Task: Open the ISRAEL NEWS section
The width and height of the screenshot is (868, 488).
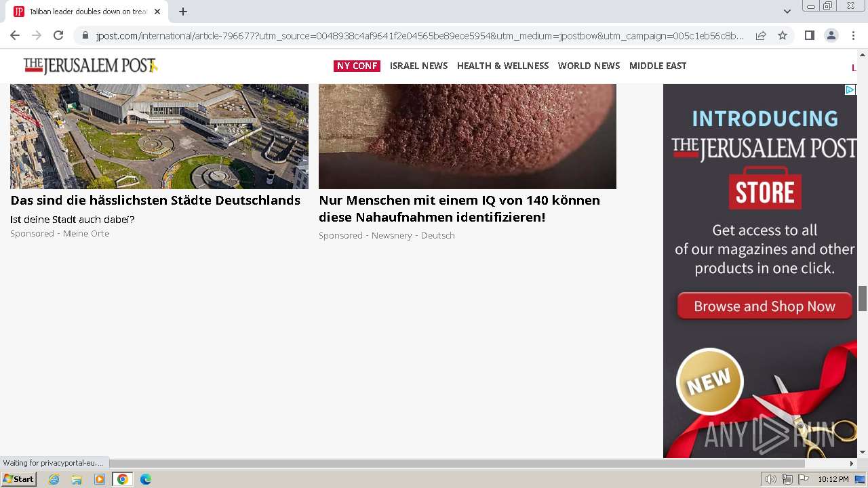Action: (x=418, y=66)
